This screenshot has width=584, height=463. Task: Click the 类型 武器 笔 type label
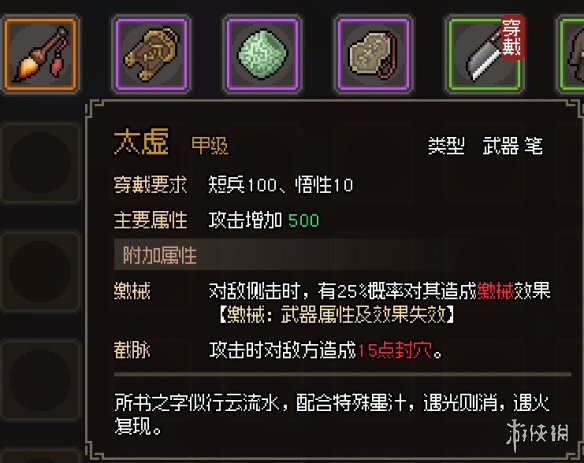[x=485, y=146]
